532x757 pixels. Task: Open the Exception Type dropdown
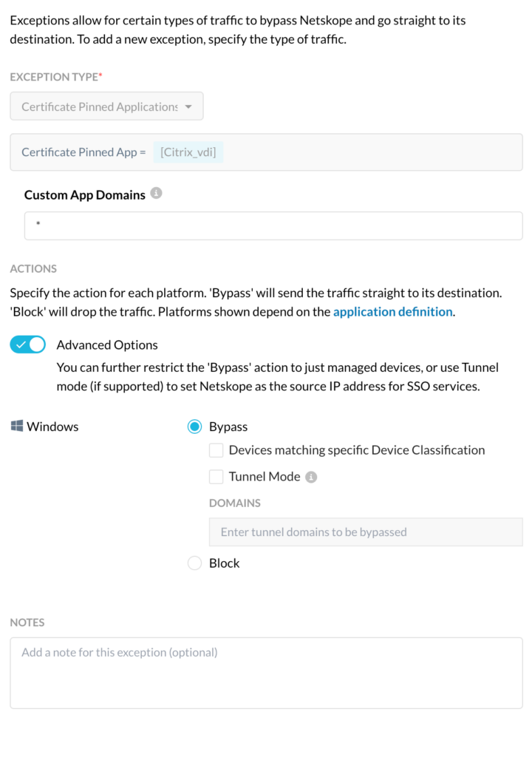[106, 105]
